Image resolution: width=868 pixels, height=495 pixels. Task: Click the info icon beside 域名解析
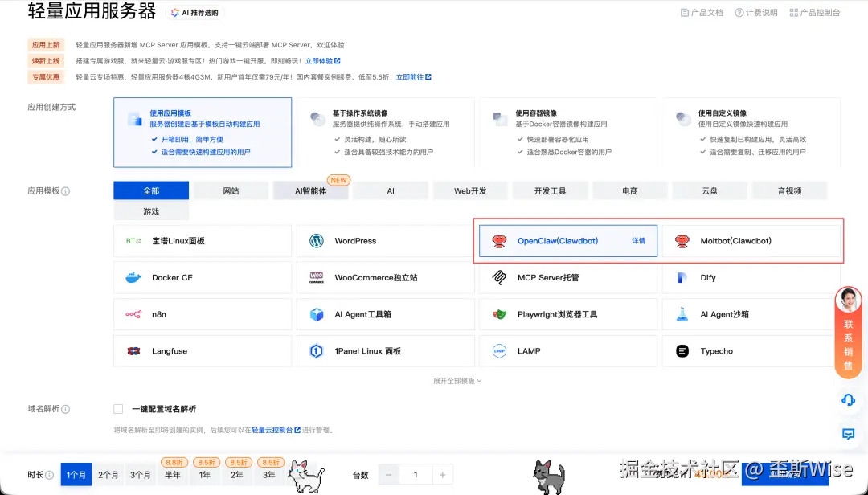[x=65, y=409]
